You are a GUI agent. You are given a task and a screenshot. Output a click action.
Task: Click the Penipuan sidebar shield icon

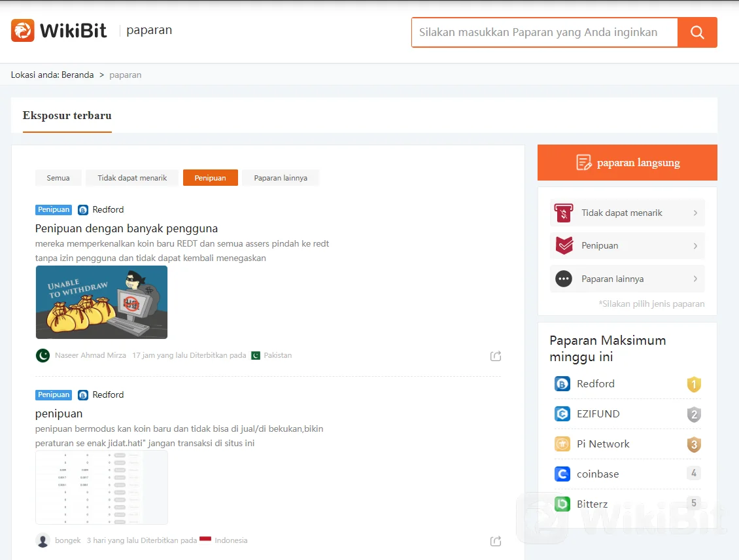click(564, 245)
